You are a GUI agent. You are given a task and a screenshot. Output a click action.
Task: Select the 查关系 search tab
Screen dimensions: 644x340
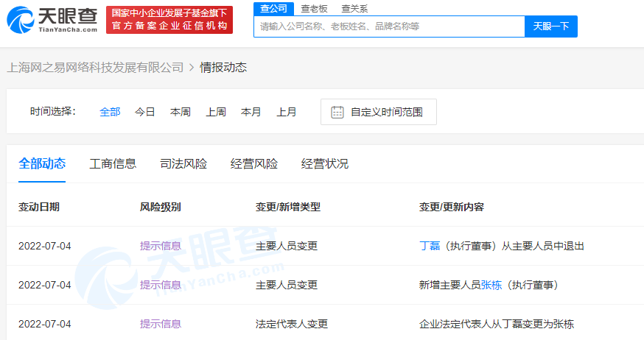pos(354,9)
